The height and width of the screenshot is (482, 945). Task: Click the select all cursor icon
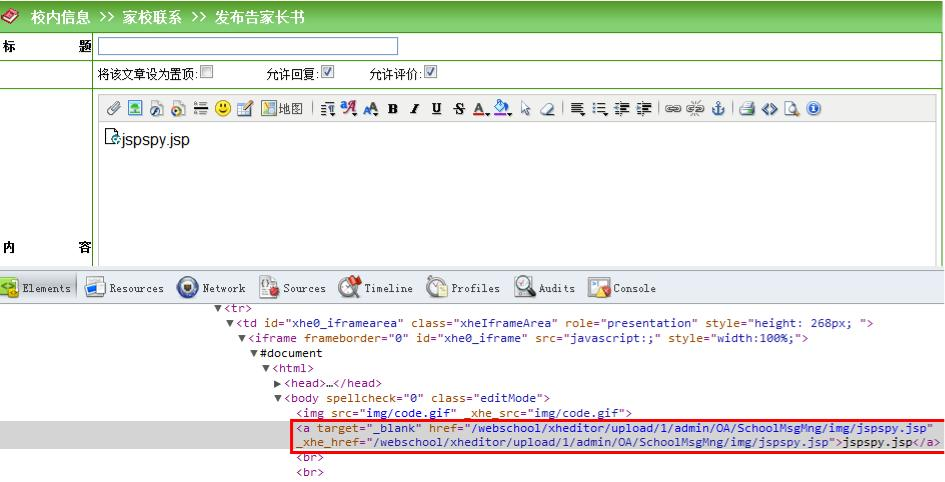point(526,108)
